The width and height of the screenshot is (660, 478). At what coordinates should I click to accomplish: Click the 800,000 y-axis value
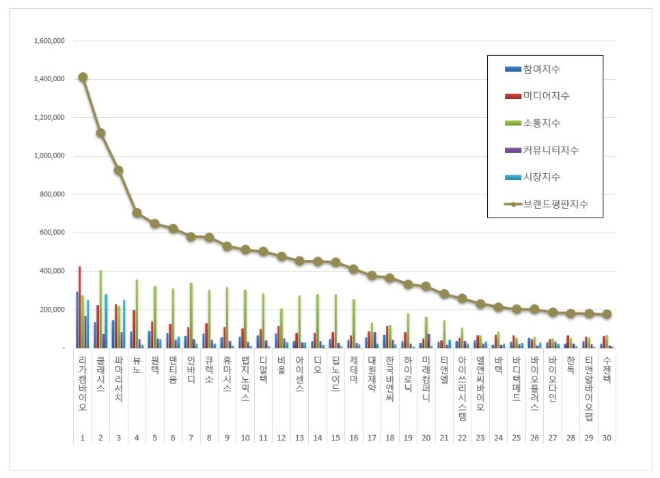coord(52,195)
